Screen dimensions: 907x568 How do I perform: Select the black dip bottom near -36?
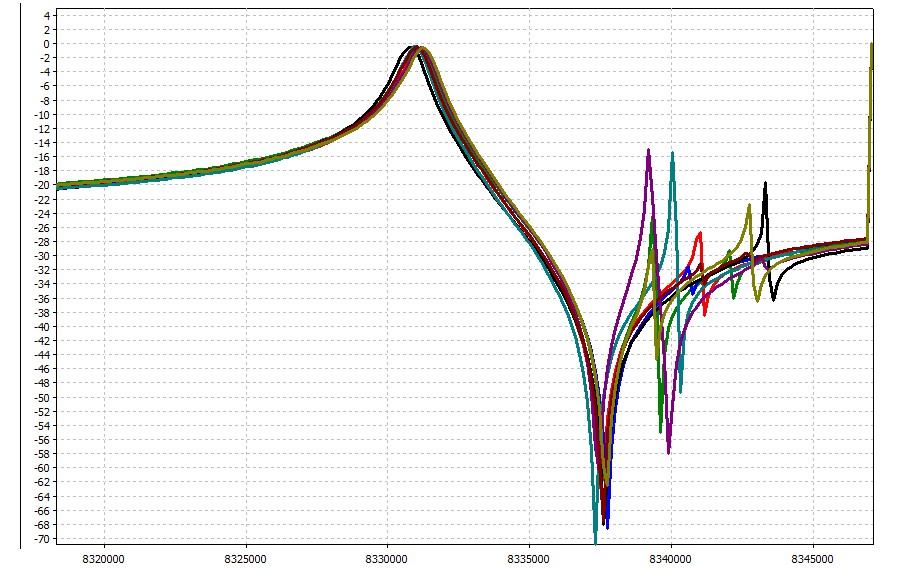click(x=773, y=299)
